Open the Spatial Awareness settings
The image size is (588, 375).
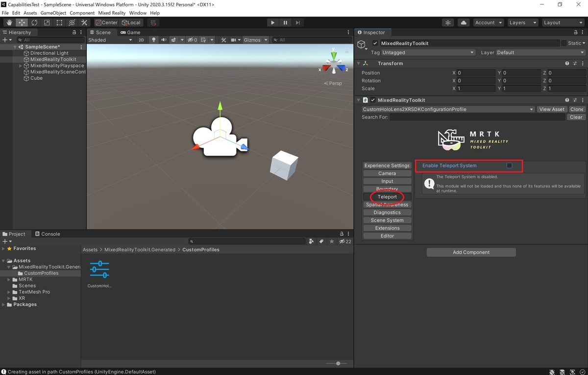pyautogui.click(x=387, y=205)
